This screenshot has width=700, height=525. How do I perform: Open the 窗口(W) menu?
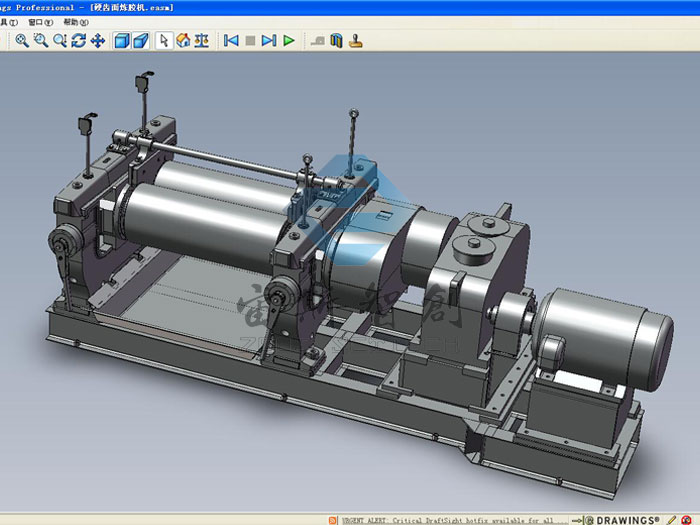click(x=40, y=22)
